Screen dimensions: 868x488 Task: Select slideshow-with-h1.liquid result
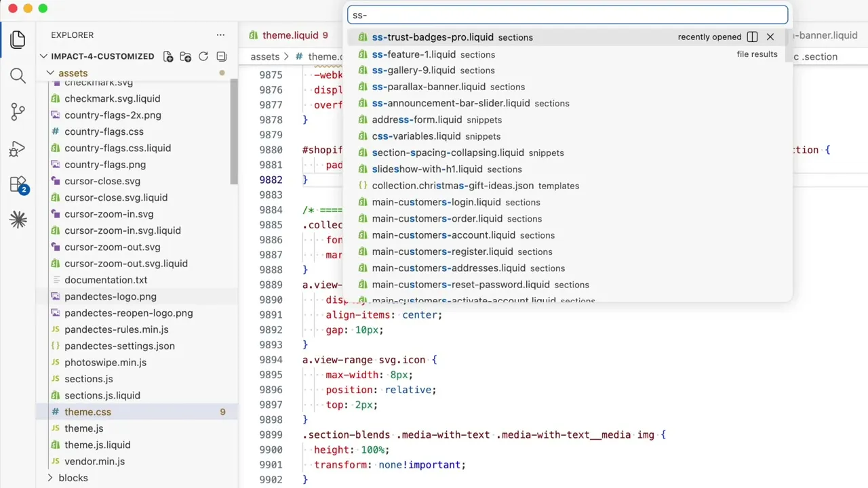(x=568, y=169)
